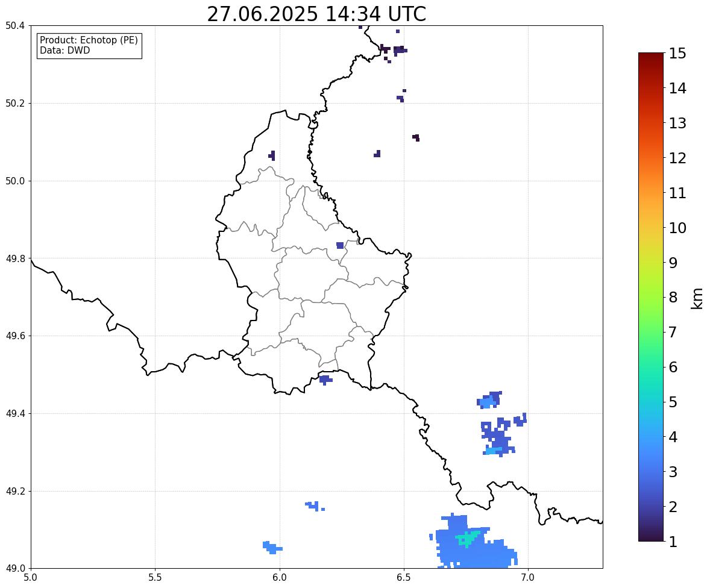Click the colorbar tick label 8
This screenshot has width=710, height=588.
[673, 298]
